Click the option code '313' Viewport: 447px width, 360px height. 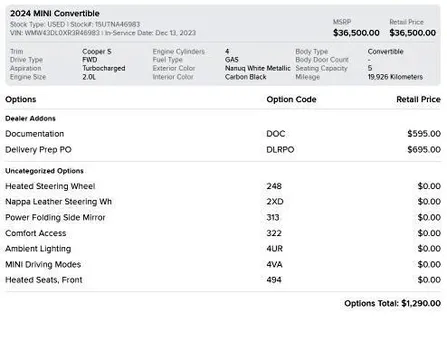(273, 217)
